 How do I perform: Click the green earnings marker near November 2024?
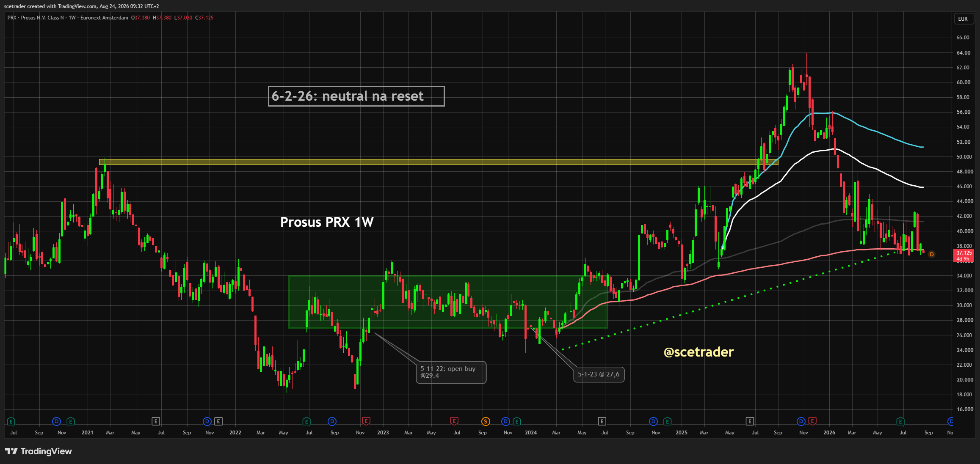coord(668,421)
